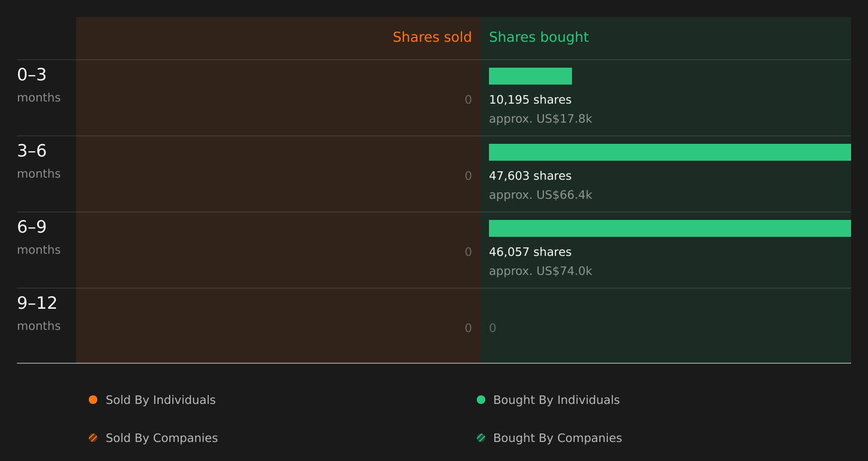Select the 6–9 months green bar
868x461 pixels.
670,228
